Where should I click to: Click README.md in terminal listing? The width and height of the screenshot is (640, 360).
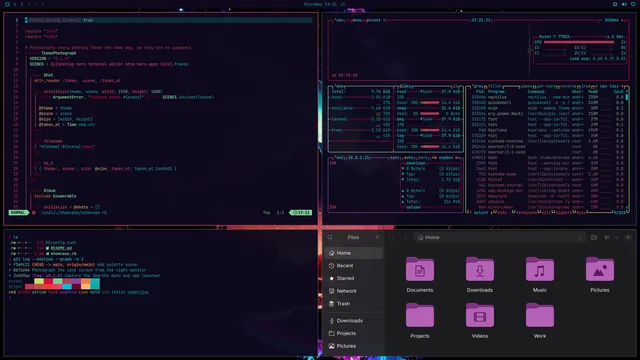coord(61,248)
